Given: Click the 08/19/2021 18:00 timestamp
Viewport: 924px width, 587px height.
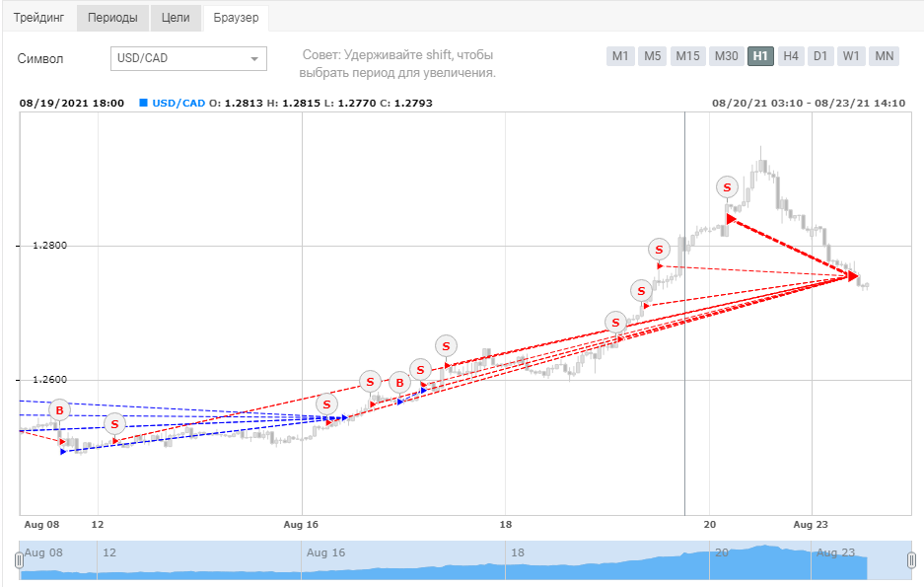Looking at the screenshot, I should tap(72, 104).
